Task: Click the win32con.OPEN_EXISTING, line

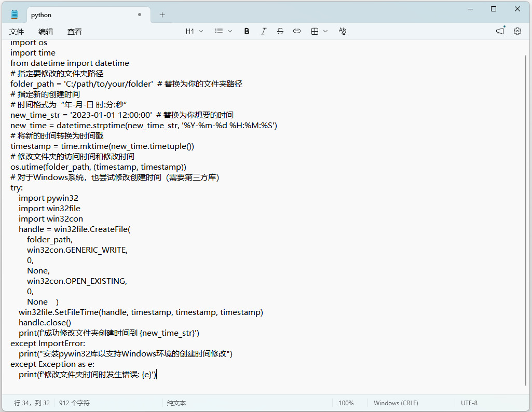Action: [x=77, y=281]
